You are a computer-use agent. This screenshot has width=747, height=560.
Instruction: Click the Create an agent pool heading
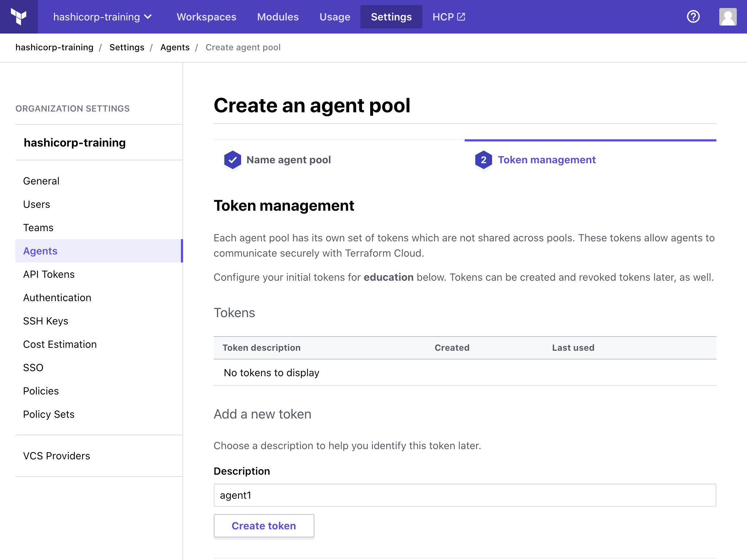pos(312,105)
